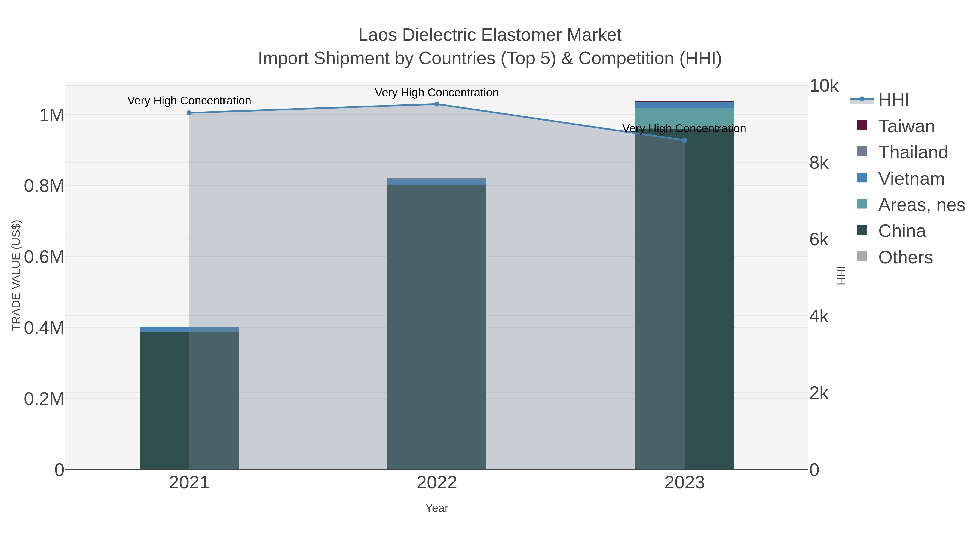Click the 2023 Areas, nes bar segment
This screenshot has height=551, width=980.
click(x=684, y=118)
